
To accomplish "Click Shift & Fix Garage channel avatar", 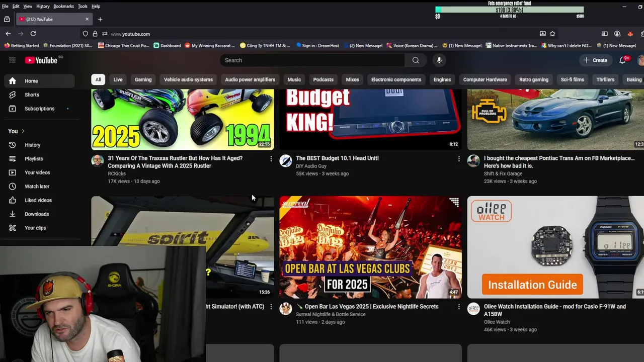I will point(473,161).
